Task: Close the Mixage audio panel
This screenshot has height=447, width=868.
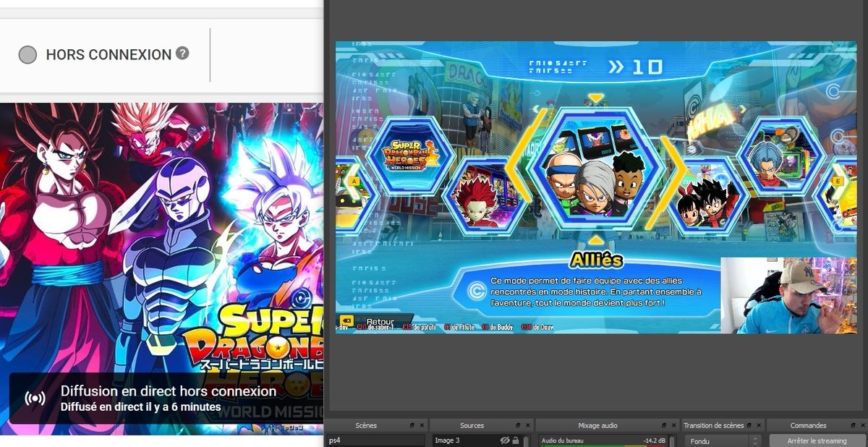Action: (673, 425)
